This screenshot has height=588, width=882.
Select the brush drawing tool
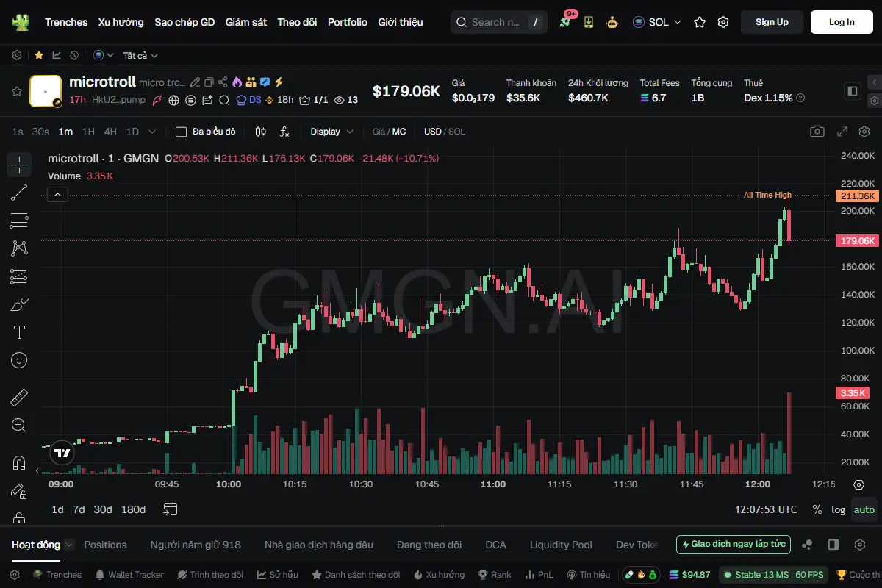[x=19, y=304]
